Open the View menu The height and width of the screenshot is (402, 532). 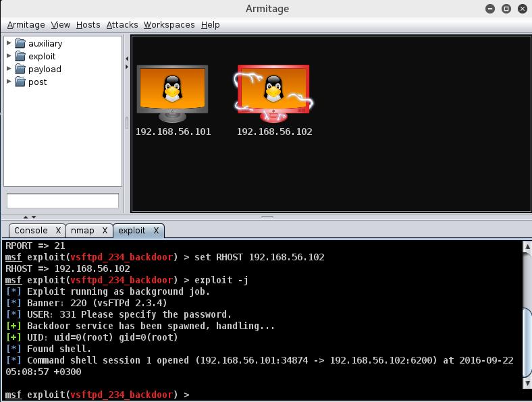(x=60, y=25)
